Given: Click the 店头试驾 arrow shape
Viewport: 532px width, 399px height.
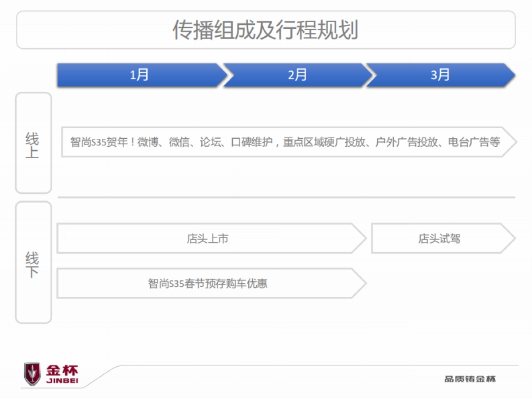Looking at the screenshot, I should tap(440, 239).
